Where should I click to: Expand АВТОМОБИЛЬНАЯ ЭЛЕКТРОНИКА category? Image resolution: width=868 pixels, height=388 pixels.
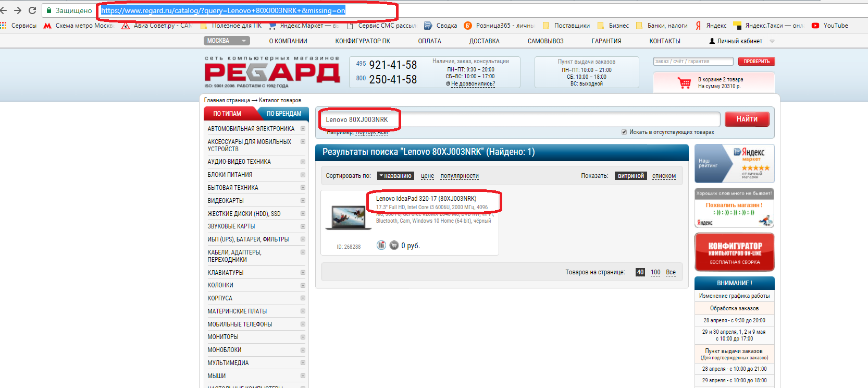[x=303, y=128]
